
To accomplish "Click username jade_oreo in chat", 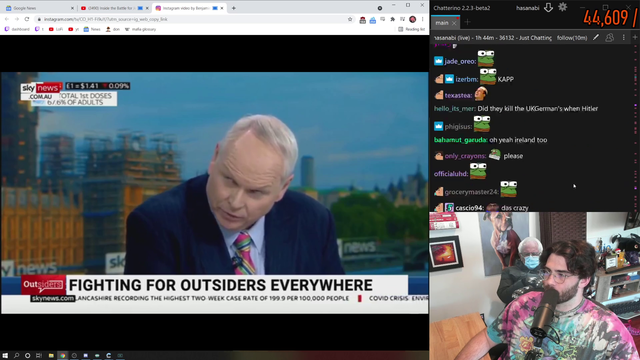I will tap(460, 61).
